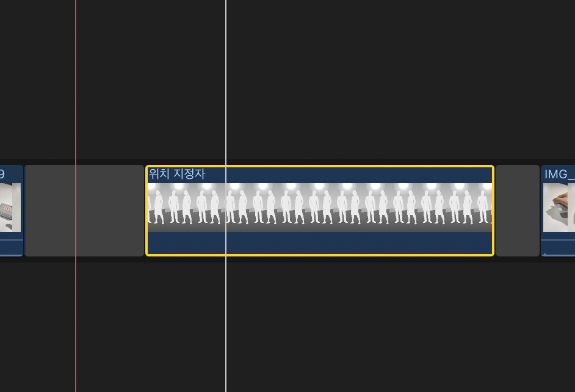Select the clip label ending in 9
575x392 pixels.
(2, 174)
